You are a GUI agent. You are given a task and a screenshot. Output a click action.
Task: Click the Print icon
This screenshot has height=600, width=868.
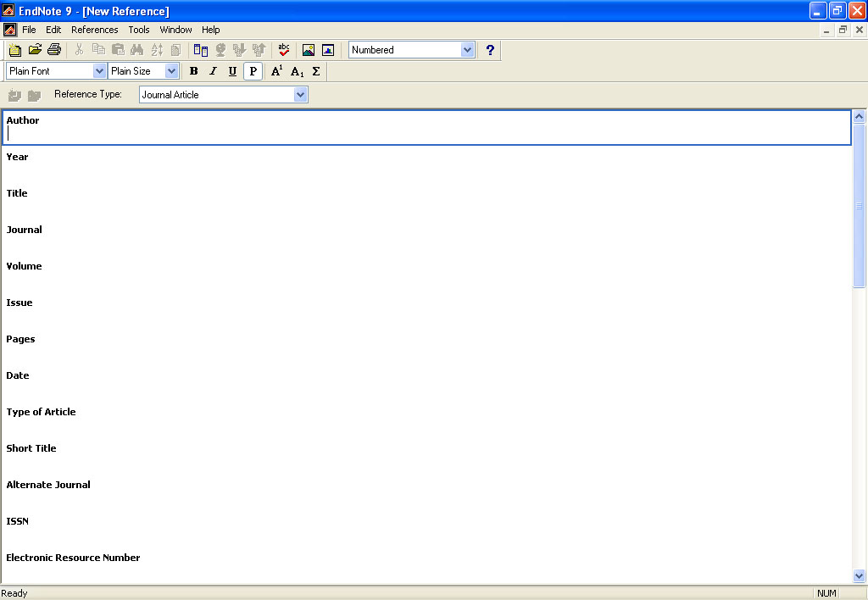pyautogui.click(x=54, y=50)
